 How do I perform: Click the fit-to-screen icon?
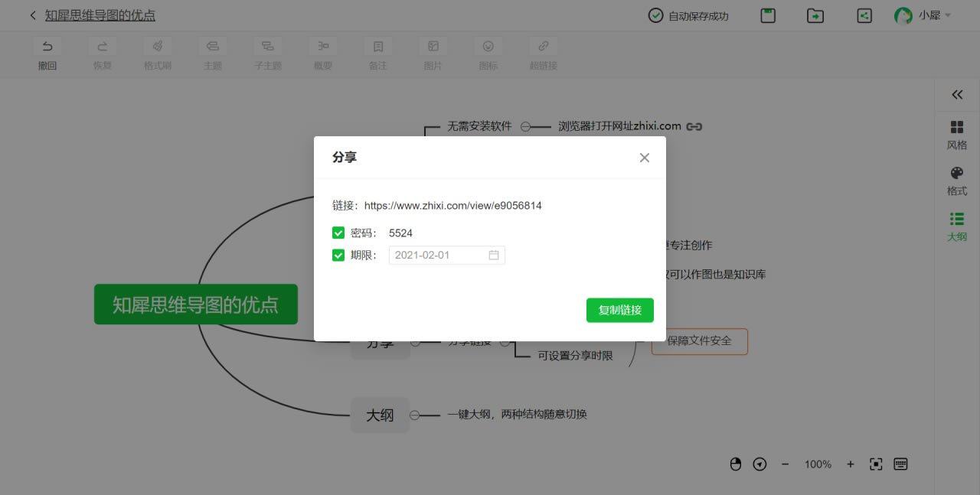pyautogui.click(x=877, y=464)
